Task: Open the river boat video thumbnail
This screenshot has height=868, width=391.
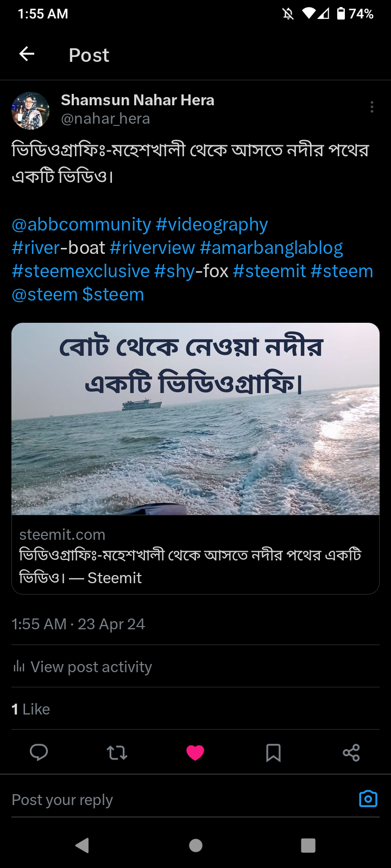Action: tap(195, 419)
